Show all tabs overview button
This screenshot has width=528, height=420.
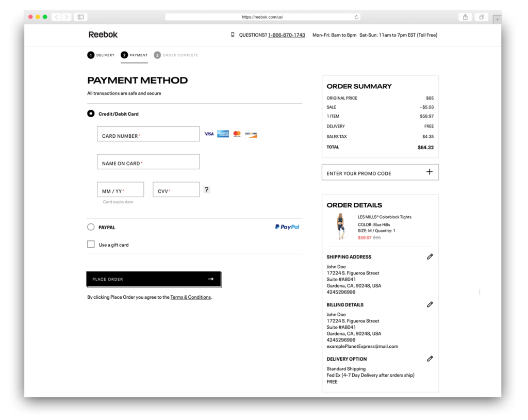click(482, 17)
